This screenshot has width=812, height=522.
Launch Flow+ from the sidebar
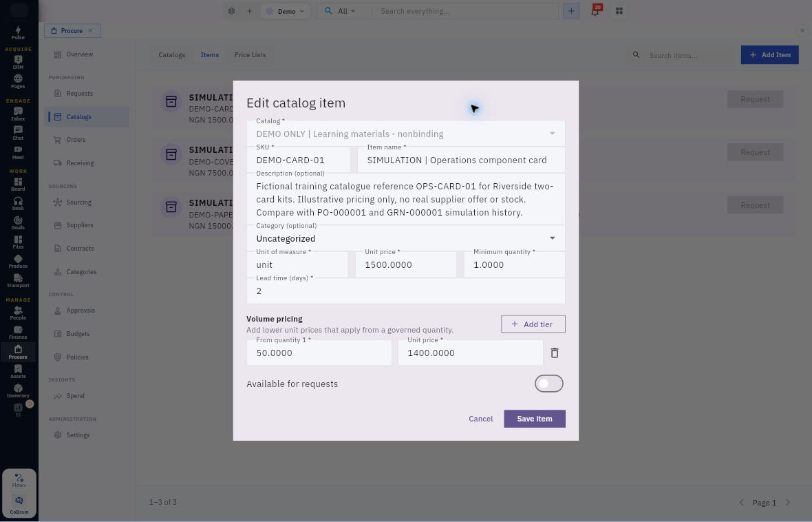(x=19, y=480)
